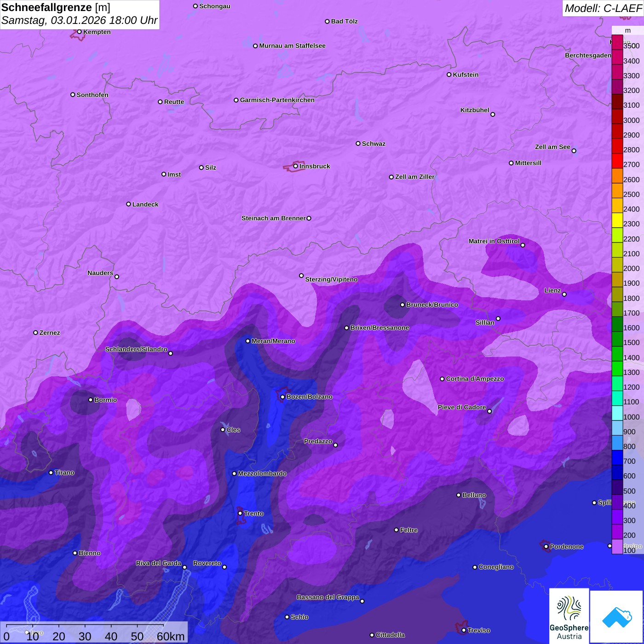Click the 'Kitzbühel' town label
This screenshot has height=644, width=644.
coord(475,110)
